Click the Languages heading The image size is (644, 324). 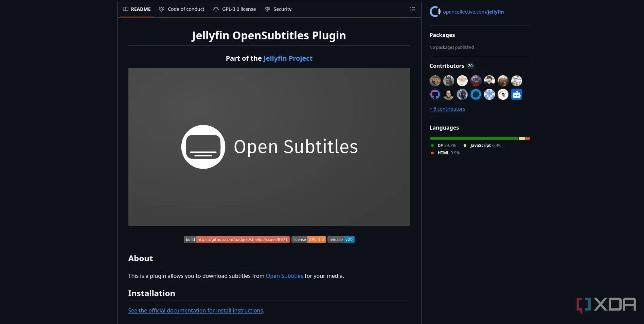(x=444, y=128)
